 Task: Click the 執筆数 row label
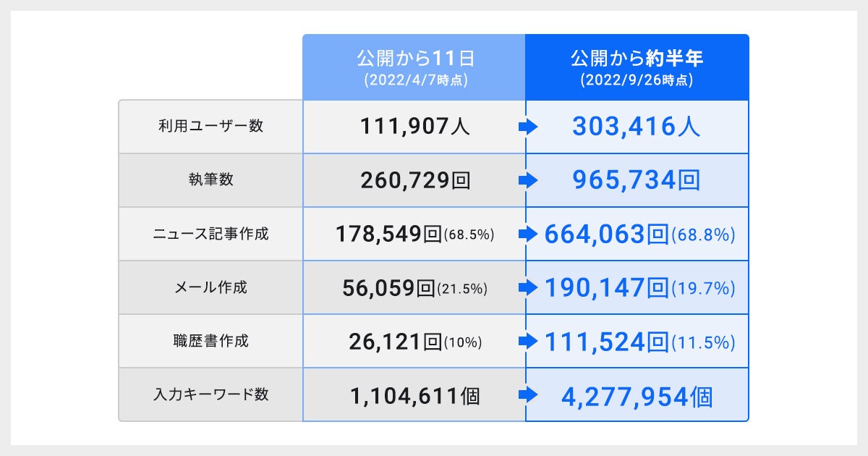(x=210, y=180)
